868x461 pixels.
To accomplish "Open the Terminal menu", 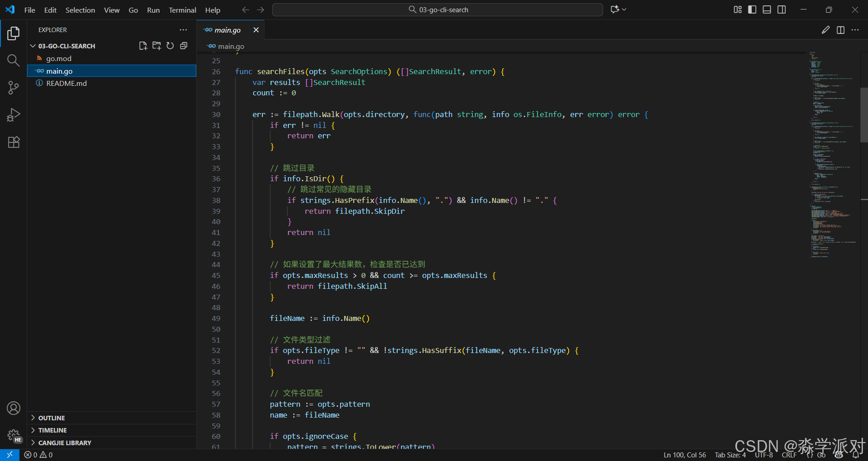I will [182, 10].
